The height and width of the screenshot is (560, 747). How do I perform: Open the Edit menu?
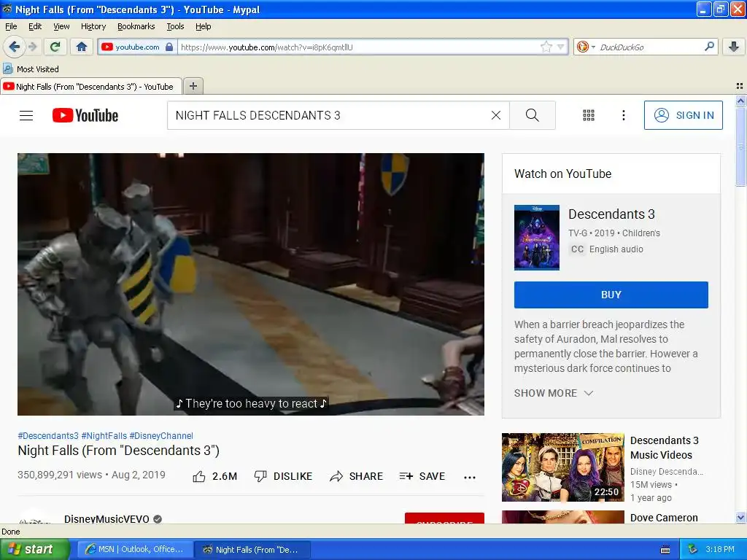tap(35, 27)
